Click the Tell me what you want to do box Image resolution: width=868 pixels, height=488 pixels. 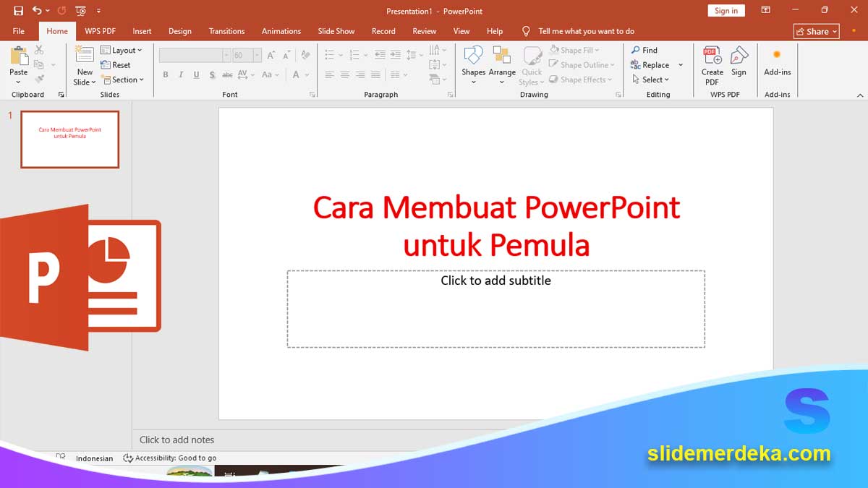(586, 31)
